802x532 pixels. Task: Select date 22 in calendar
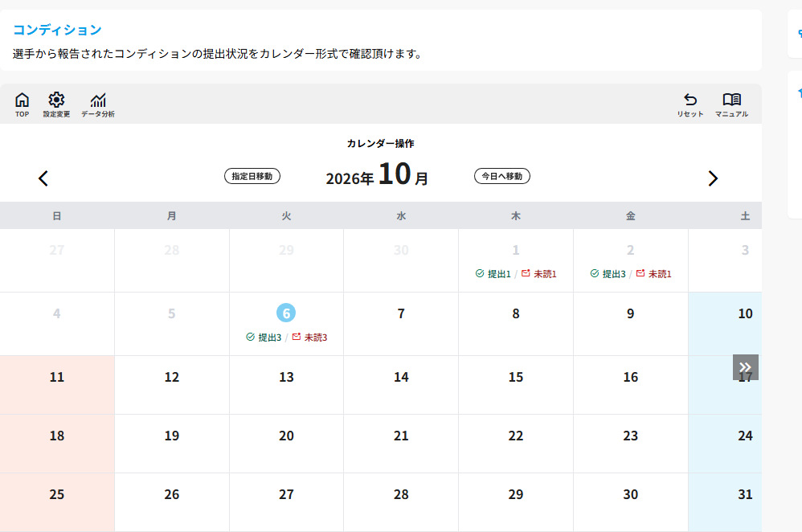tap(516, 436)
